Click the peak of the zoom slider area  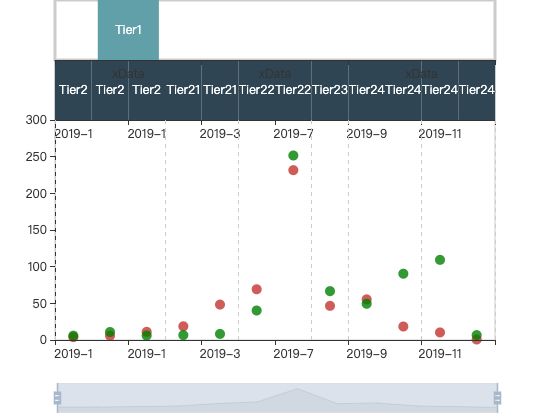click(297, 389)
